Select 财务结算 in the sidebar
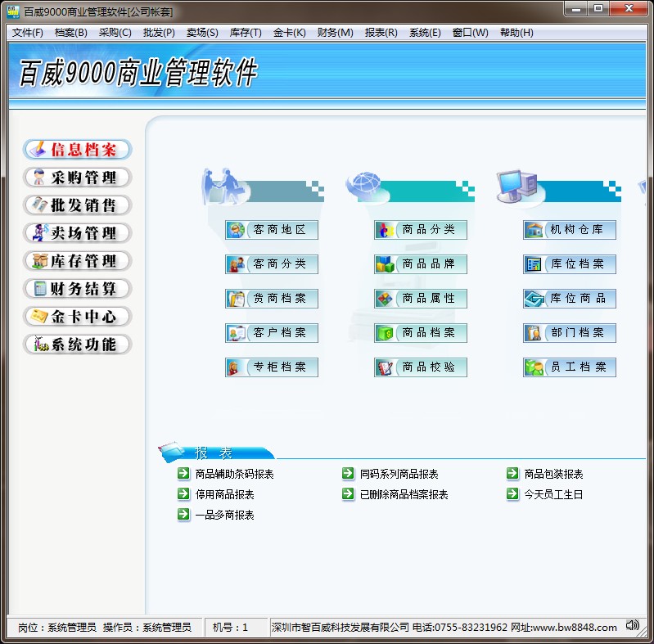The height and width of the screenshot is (644, 654). [78, 289]
